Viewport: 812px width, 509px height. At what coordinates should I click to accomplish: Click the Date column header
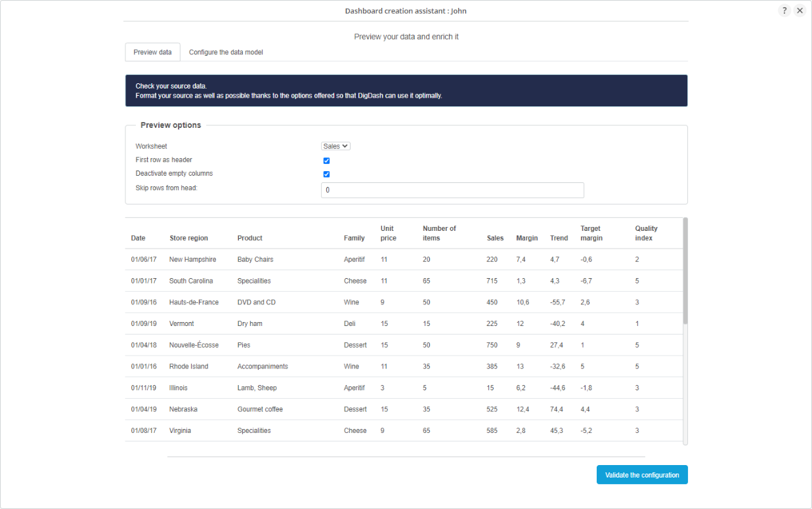coord(138,238)
